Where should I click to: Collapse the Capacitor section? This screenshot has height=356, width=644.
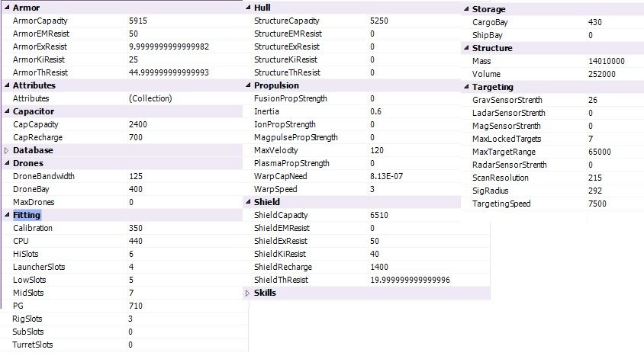7,112
